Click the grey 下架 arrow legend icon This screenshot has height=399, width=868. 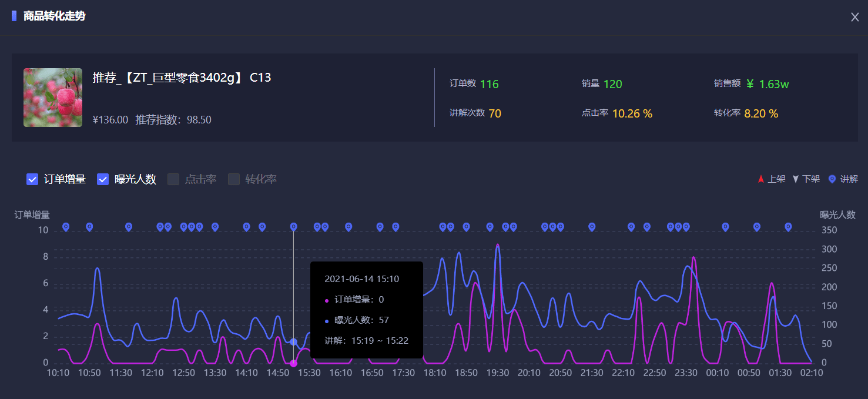796,179
